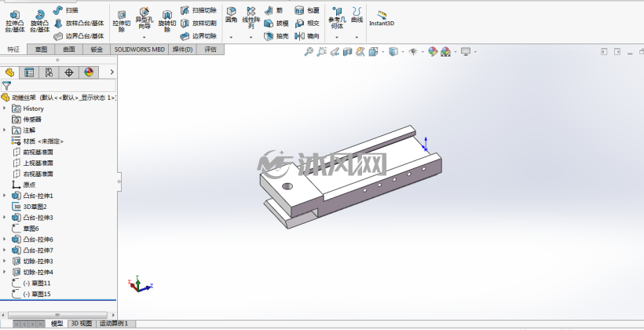
Task: Open dropdown arrow under 参考几何体
Action: coord(337,38)
